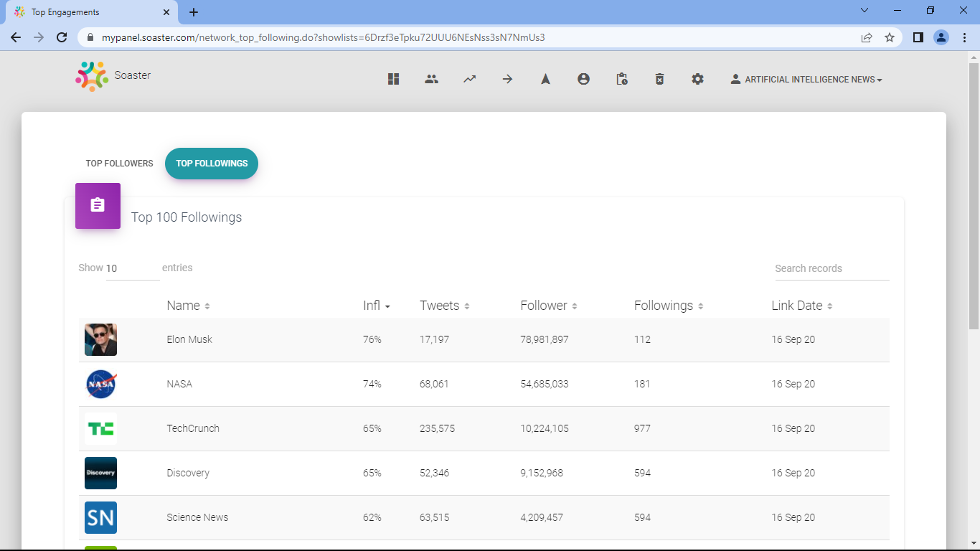Select the Discovery name cell
Viewport: 980px width, 551px height.
tap(188, 473)
